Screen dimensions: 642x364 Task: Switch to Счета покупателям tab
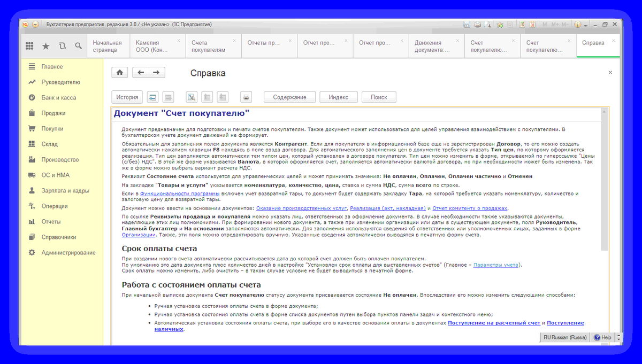[x=213, y=47]
